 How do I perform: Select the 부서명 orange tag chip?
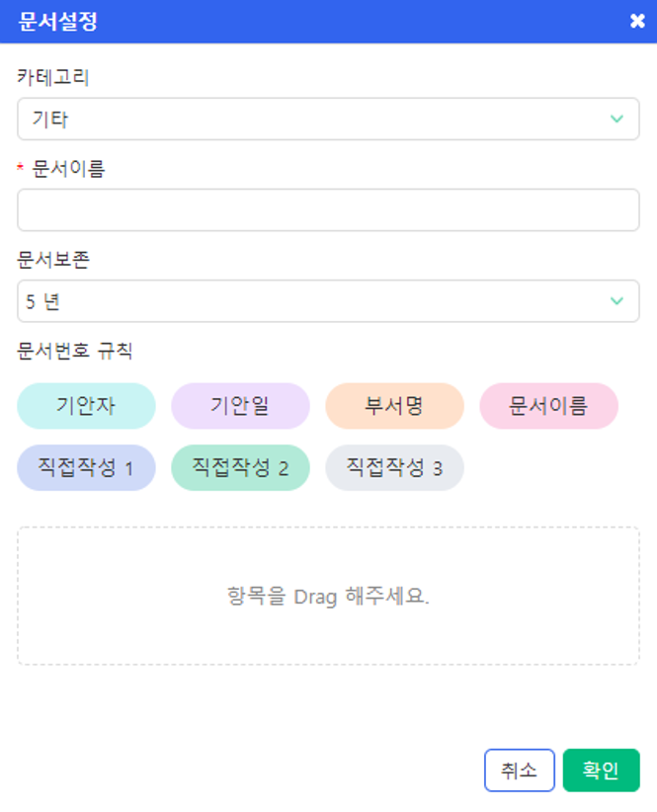tap(394, 405)
